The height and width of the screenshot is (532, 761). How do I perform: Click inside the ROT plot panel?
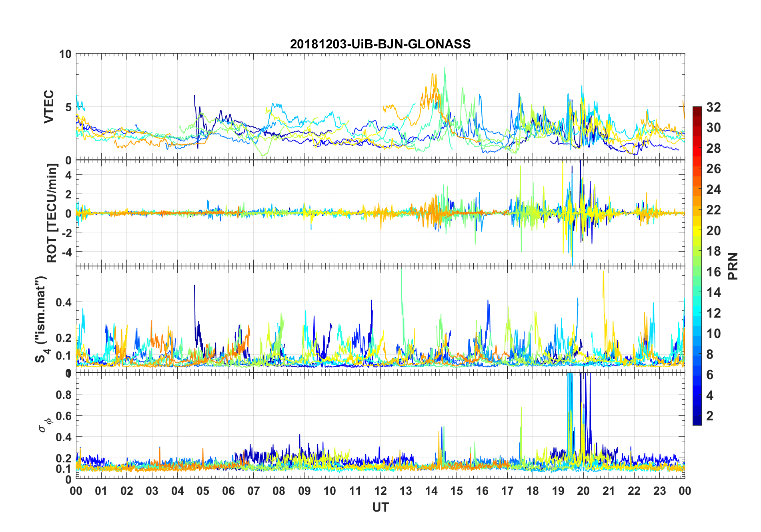[x=380, y=213]
